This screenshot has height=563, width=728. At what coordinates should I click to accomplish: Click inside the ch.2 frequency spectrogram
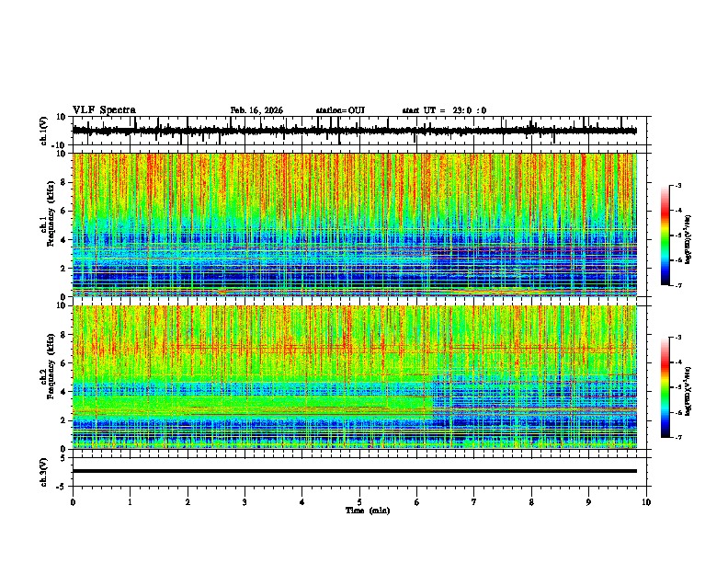(355, 377)
